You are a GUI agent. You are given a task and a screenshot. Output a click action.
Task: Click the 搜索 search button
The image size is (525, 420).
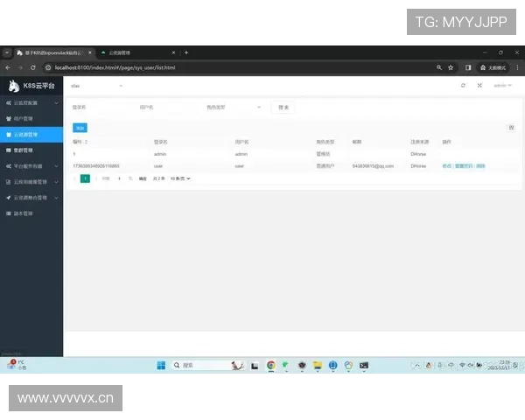283,108
